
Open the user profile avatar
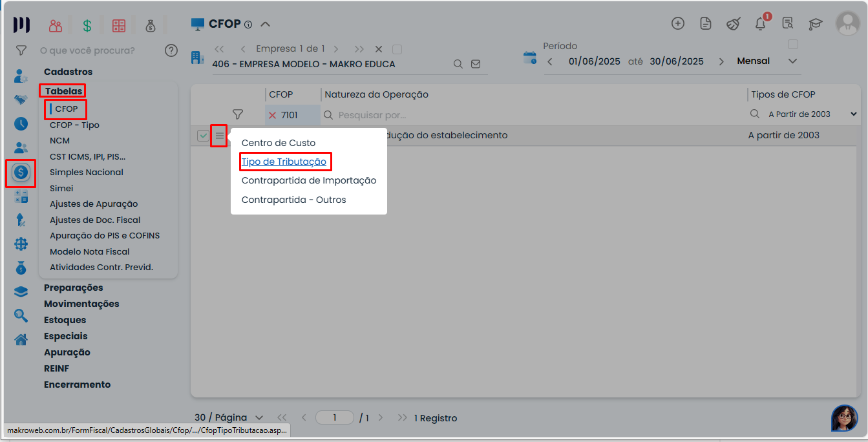(x=847, y=23)
